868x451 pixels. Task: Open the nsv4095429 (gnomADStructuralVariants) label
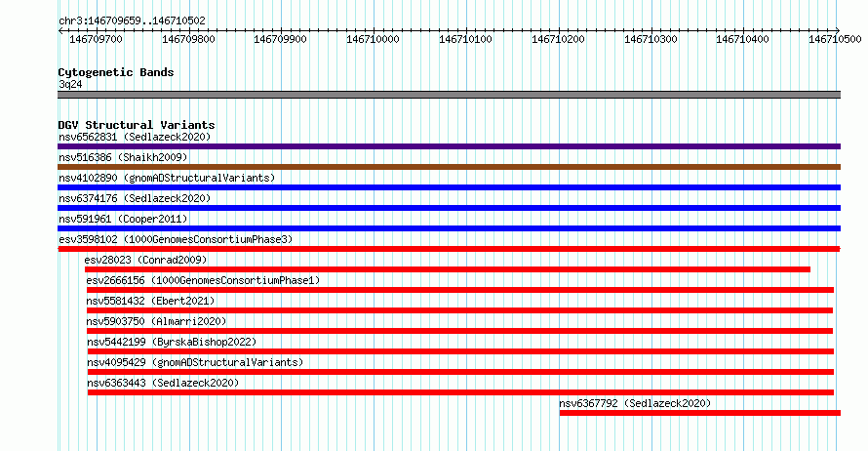pos(195,362)
